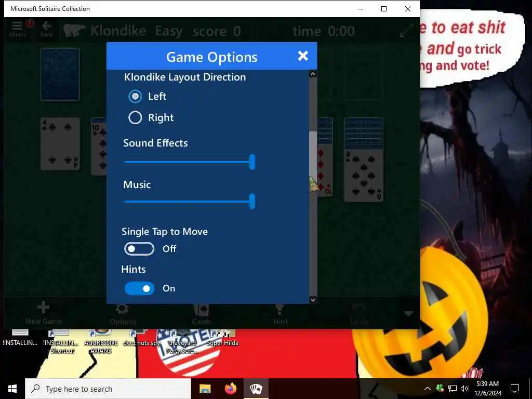The height and width of the screenshot is (399, 532).
Task: Click the 10 of clubs card
Action: click(99, 149)
